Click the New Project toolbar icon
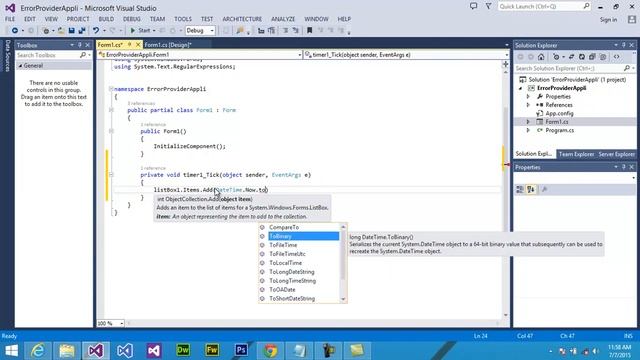Image resolution: width=640 pixels, height=360 pixels. (46, 31)
